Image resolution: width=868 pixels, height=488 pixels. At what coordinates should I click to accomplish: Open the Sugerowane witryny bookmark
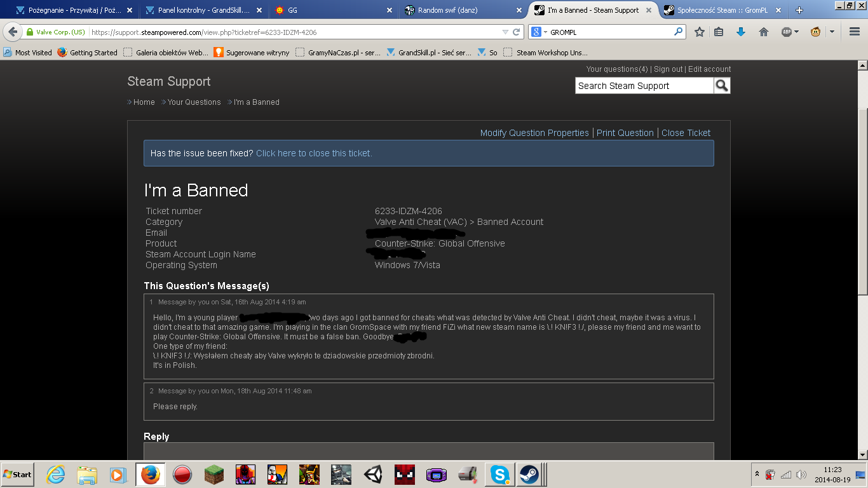tap(251, 53)
